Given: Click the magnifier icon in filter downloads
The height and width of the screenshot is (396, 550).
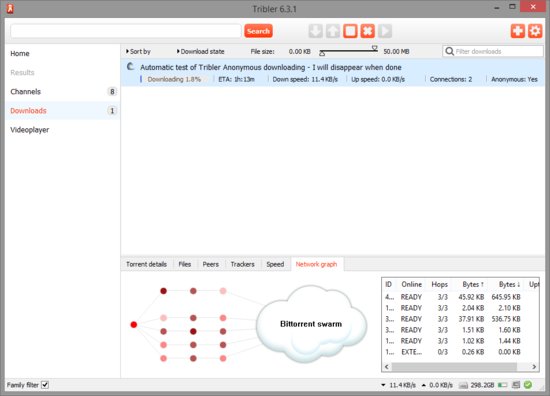Looking at the screenshot, I should coord(449,52).
